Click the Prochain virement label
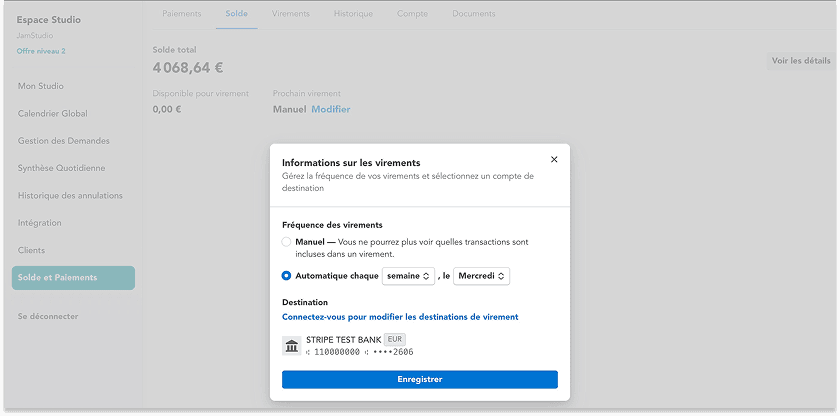Viewport: 840px width, 416px height. click(306, 93)
